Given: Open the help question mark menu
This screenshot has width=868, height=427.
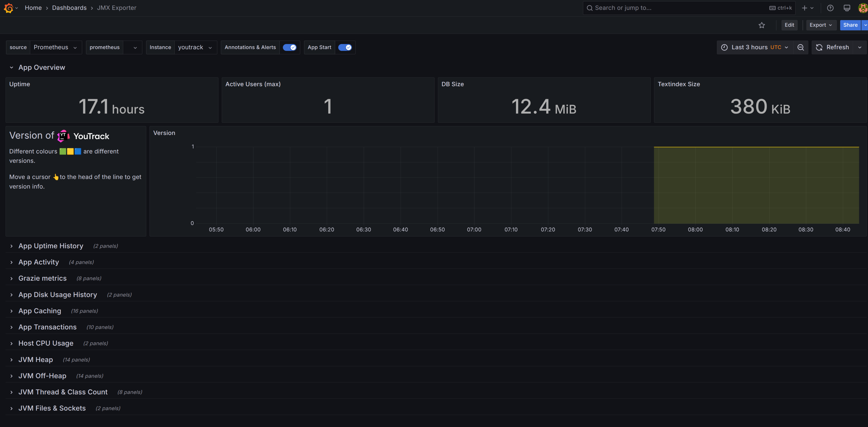Looking at the screenshot, I should (830, 8).
